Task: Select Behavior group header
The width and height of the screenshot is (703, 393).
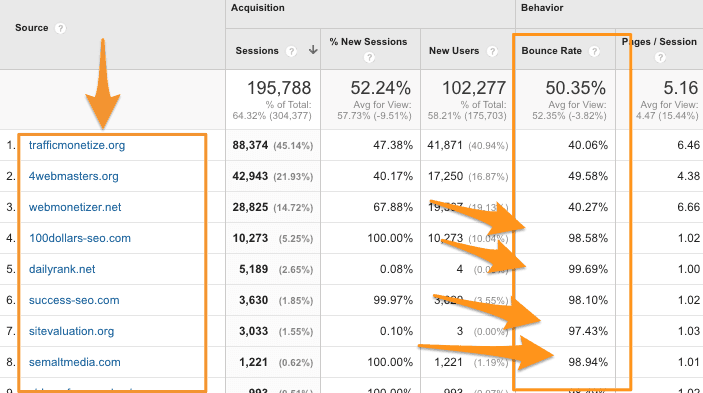Action: [542, 8]
